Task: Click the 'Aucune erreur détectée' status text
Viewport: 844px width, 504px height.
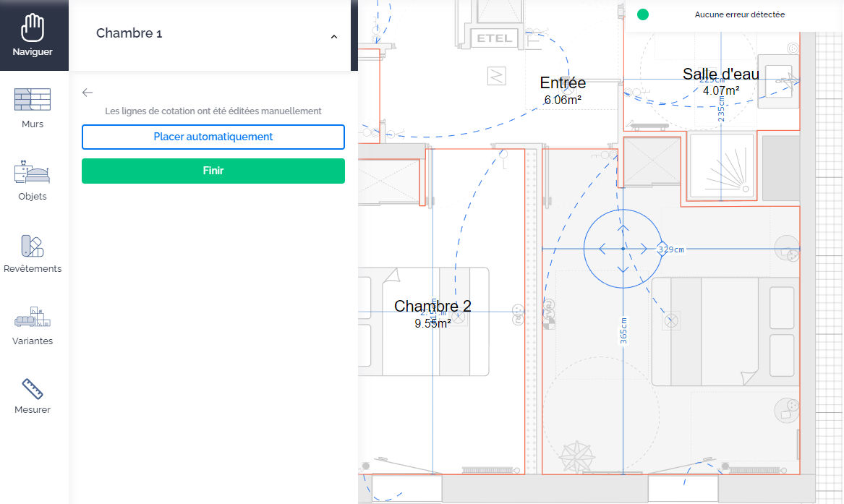Action: click(x=739, y=14)
